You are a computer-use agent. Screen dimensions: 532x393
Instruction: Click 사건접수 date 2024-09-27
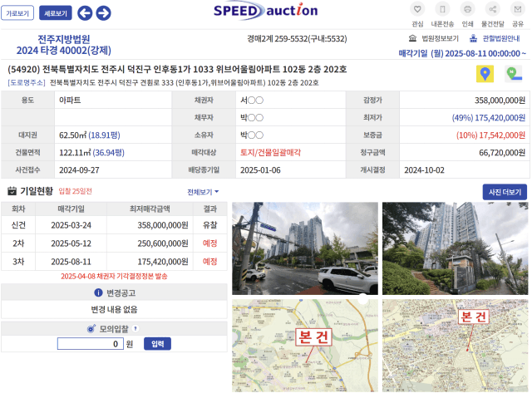(79, 170)
